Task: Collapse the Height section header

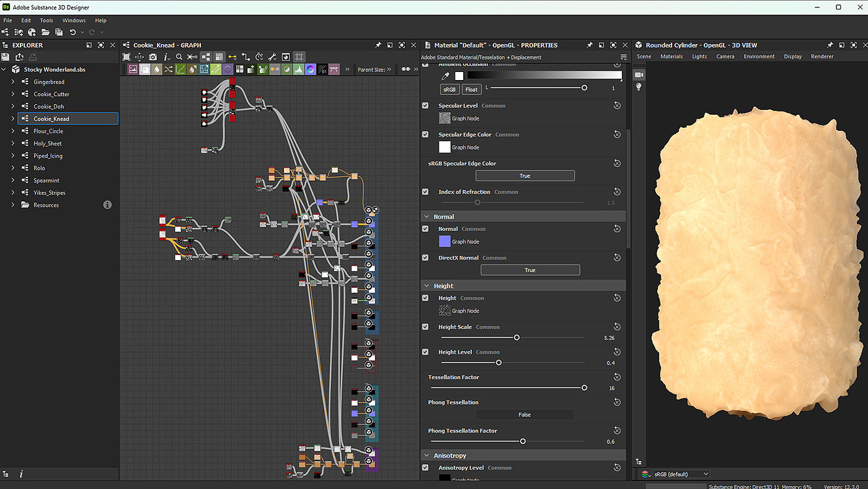Action: coord(427,286)
